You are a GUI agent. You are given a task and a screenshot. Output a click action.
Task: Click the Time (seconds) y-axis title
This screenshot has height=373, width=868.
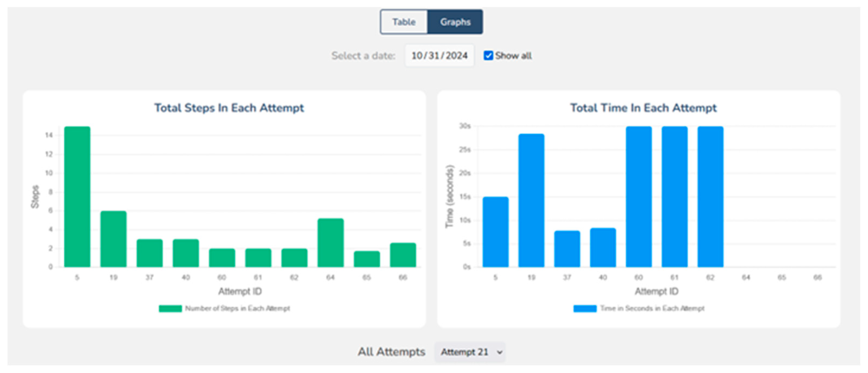tap(450, 197)
